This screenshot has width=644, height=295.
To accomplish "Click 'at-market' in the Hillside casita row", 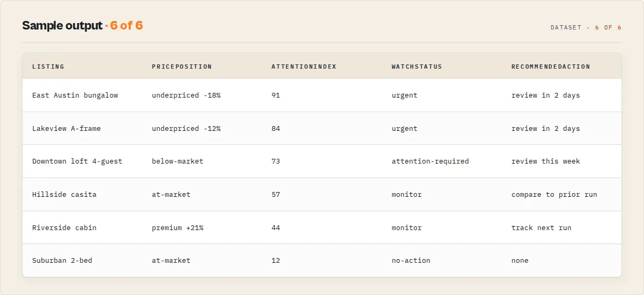I will (171, 195).
